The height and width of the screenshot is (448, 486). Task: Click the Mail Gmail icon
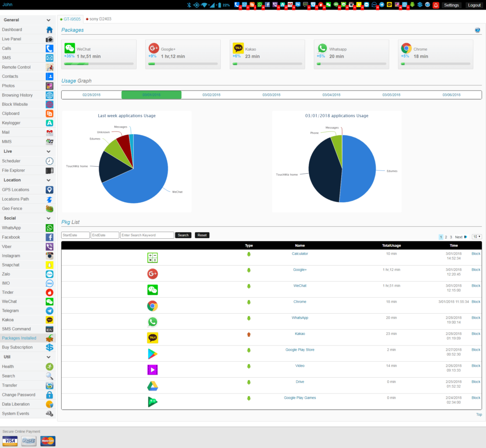[49, 132]
